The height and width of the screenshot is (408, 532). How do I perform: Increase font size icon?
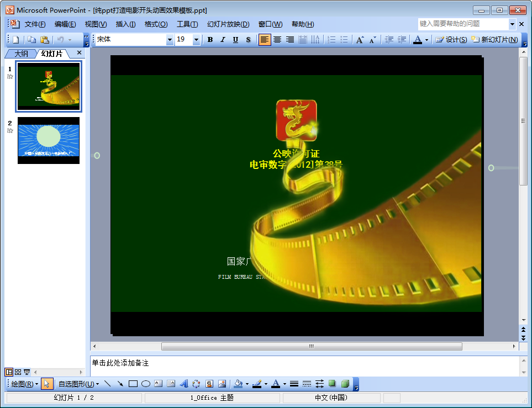pyautogui.click(x=360, y=40)
